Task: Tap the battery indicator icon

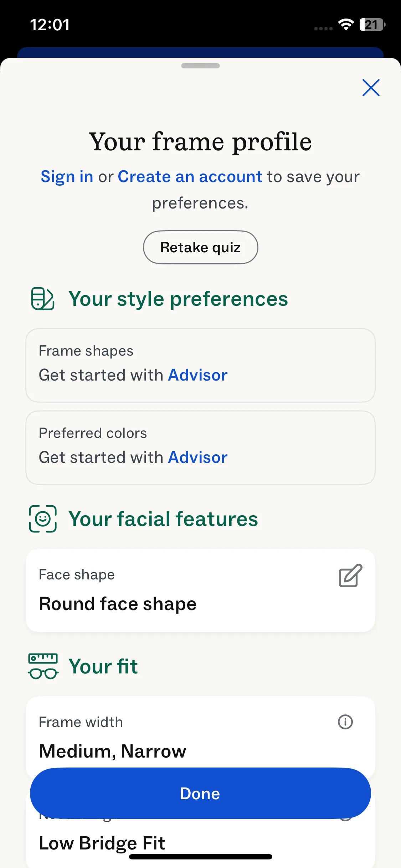Action: (372, 25)
